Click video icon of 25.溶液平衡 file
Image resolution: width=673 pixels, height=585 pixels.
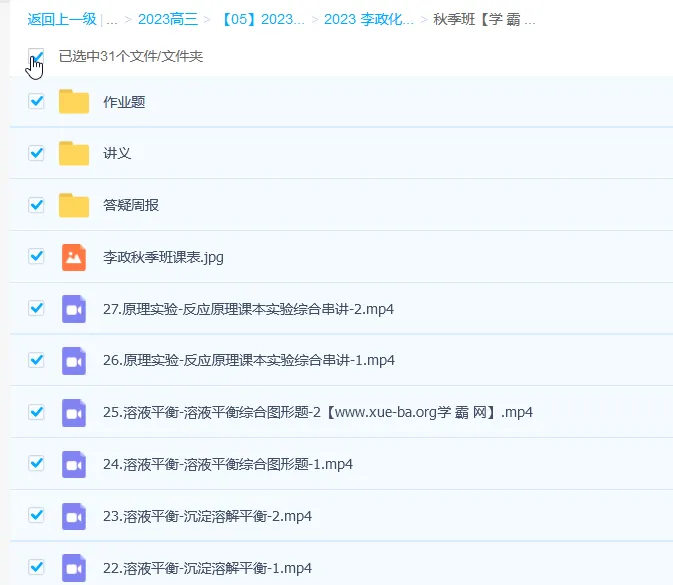(74, 412)
